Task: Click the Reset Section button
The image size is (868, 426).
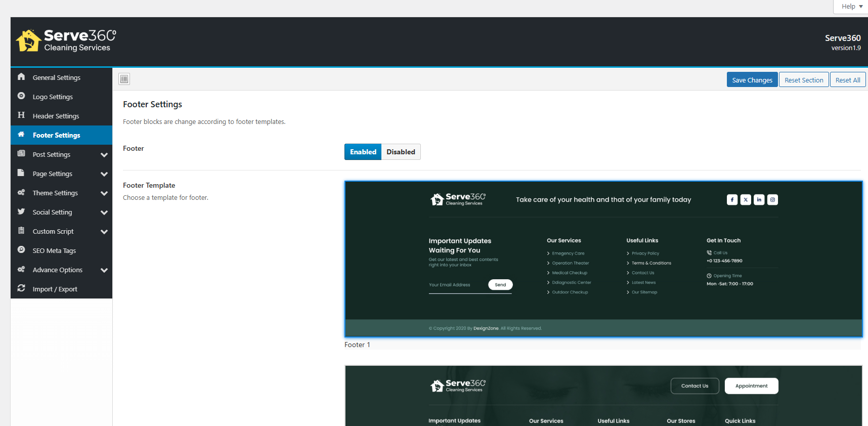Action: coord(803,80)
